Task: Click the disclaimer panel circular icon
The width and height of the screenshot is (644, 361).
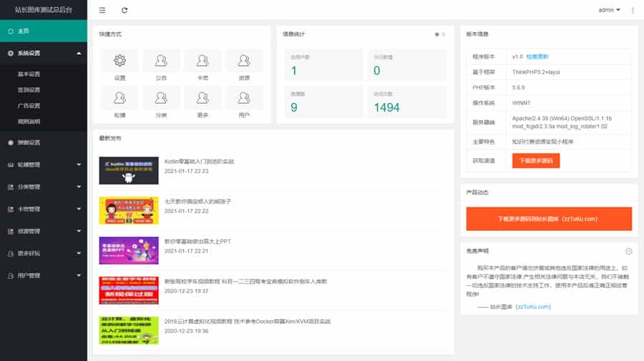Action: [x=628, y=251]
